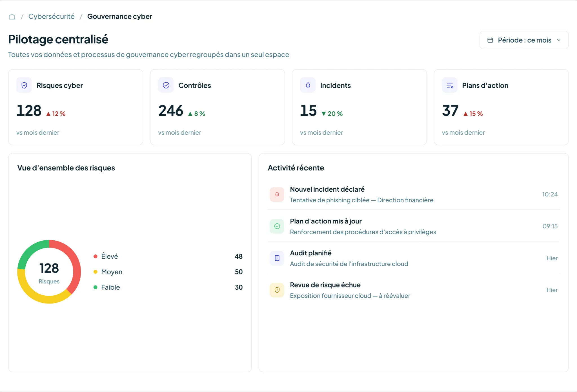Click the 128 risques cyber value
Screen dimensions: 577x392
(x=29, y=110)
